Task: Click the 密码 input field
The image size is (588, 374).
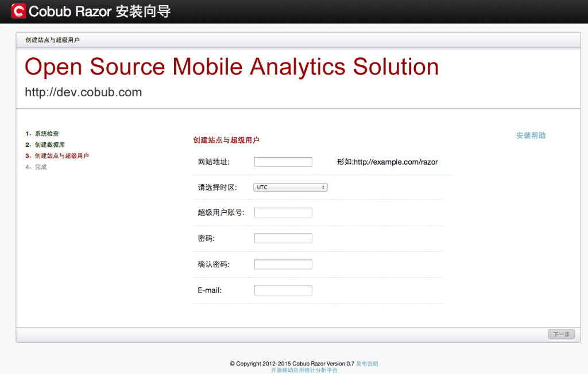Action: click(x=283, y=239)
